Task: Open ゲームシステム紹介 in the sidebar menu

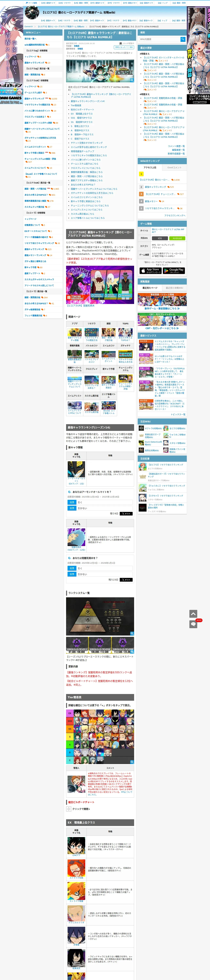Action: 33,92
